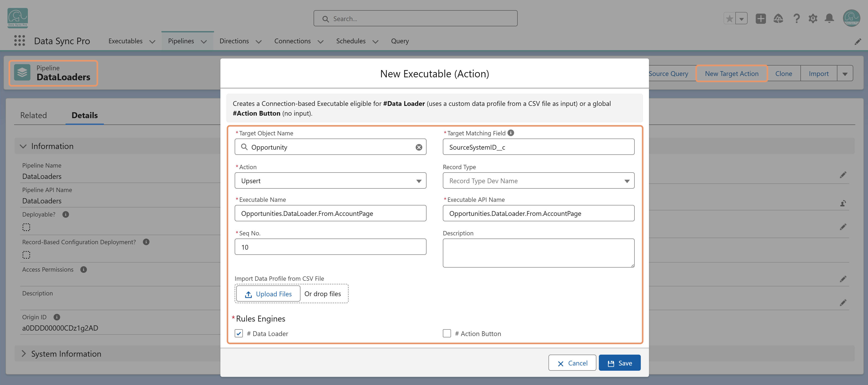Screen dimensions: 868x385
Task: Click the Target Object Name lookup field
Action: [x=330, y=147]
